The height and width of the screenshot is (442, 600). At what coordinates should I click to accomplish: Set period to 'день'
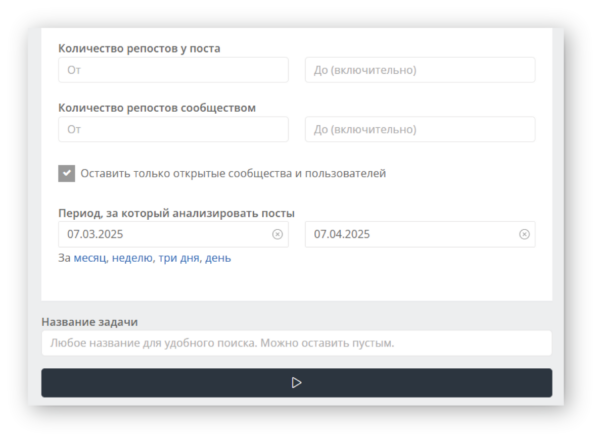218,258
